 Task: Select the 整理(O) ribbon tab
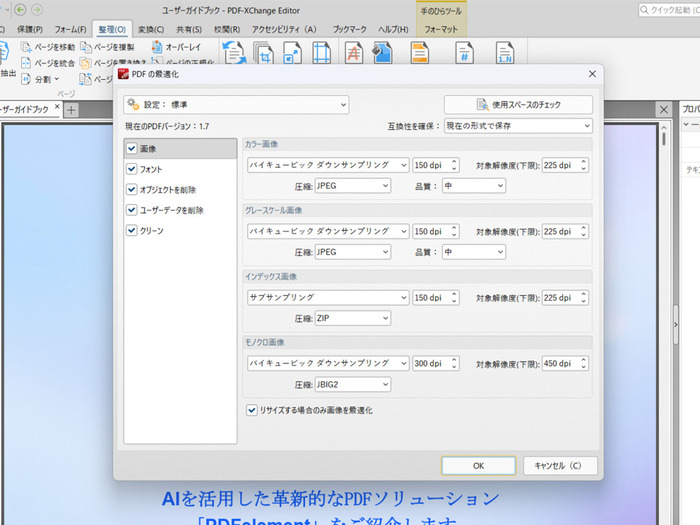[x=112, y=29]
